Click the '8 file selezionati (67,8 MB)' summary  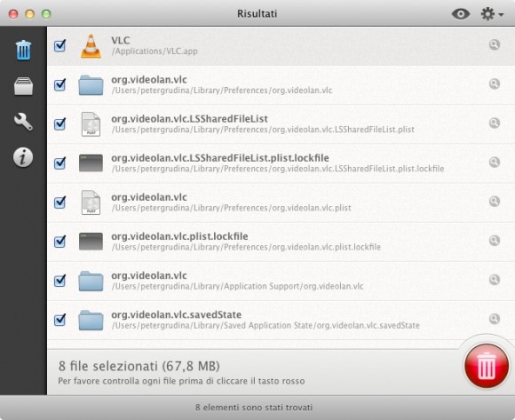tap(139, 366)
